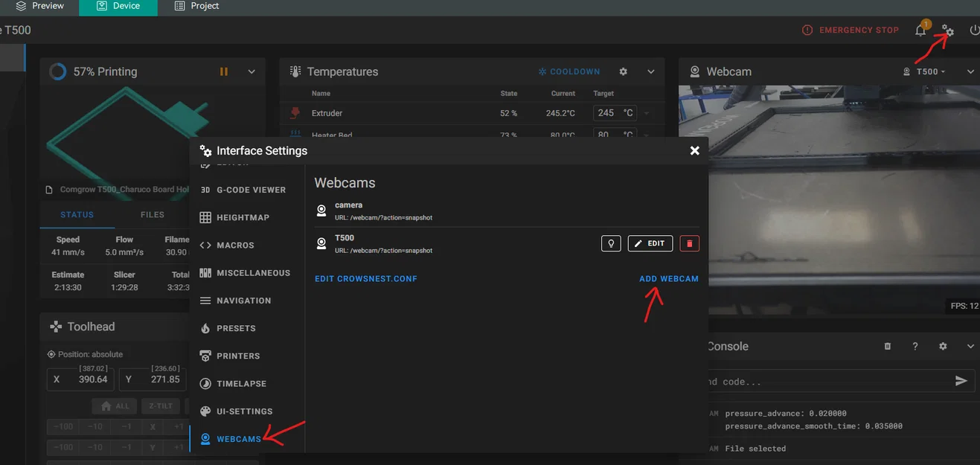Open the Miscellaneous settings tab
This screenshot has height=465, width=980.
[x=243, y=273]
